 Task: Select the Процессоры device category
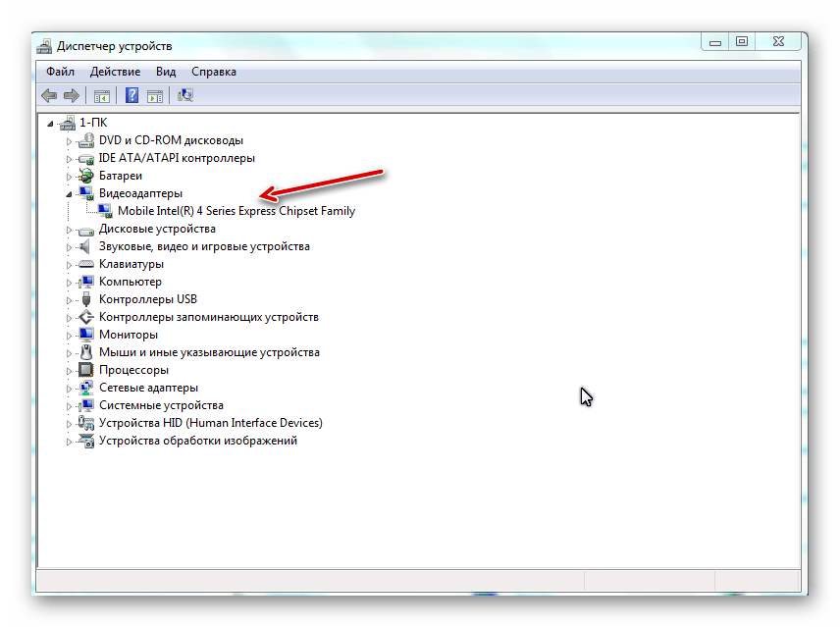tap(133, 370)
